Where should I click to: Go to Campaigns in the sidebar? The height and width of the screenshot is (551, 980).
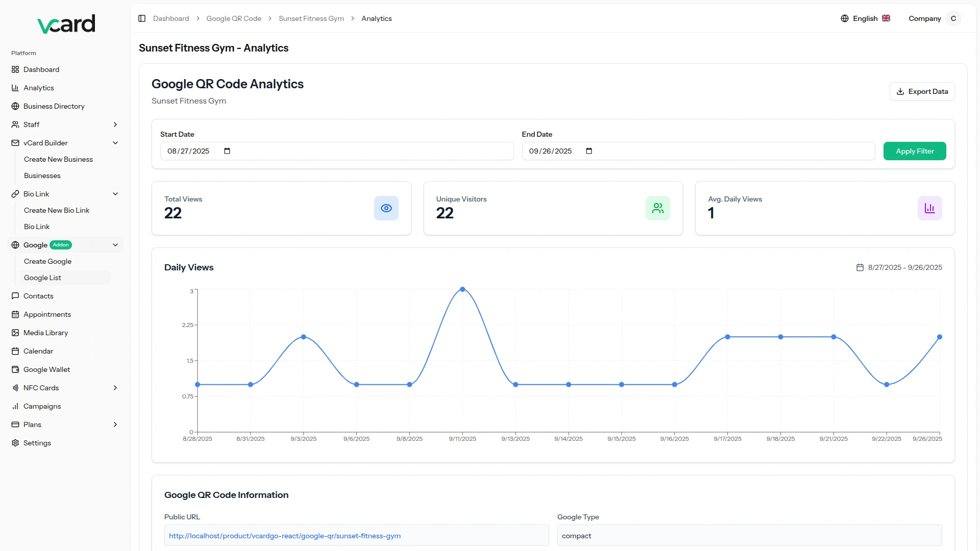pos(42,406)
